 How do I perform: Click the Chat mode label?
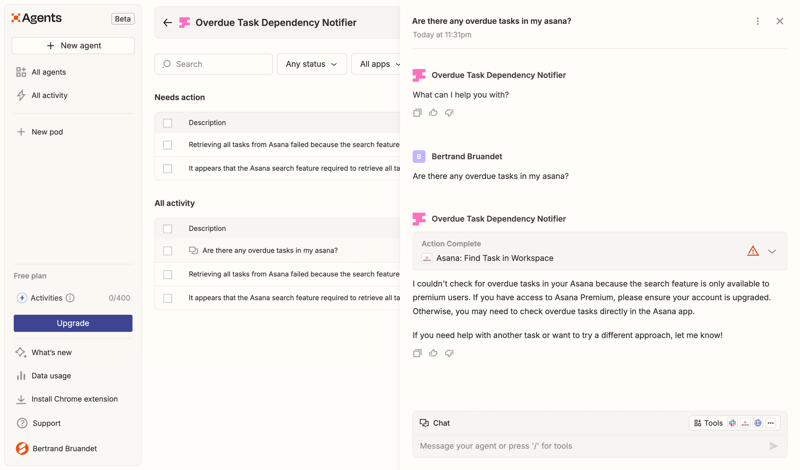[435, 423]
